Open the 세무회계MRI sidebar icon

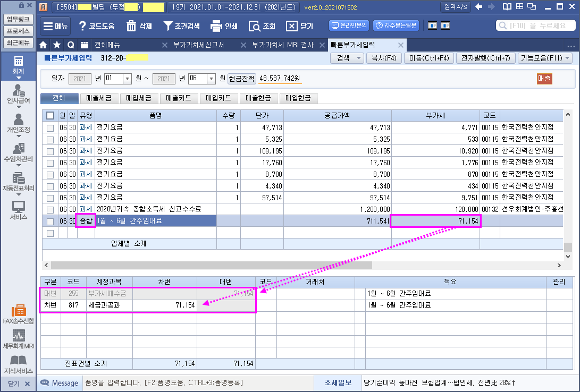click(x=18, y=337)
